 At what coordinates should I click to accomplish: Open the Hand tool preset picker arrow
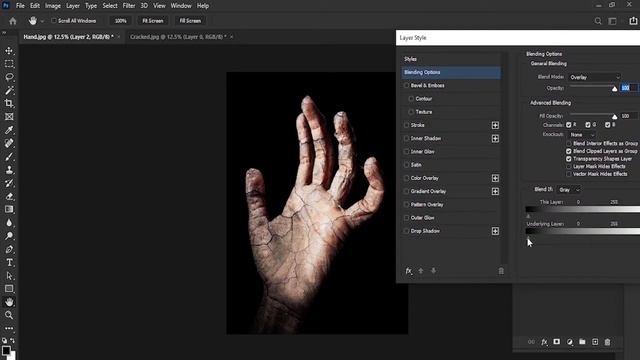(x=42, y=21)
